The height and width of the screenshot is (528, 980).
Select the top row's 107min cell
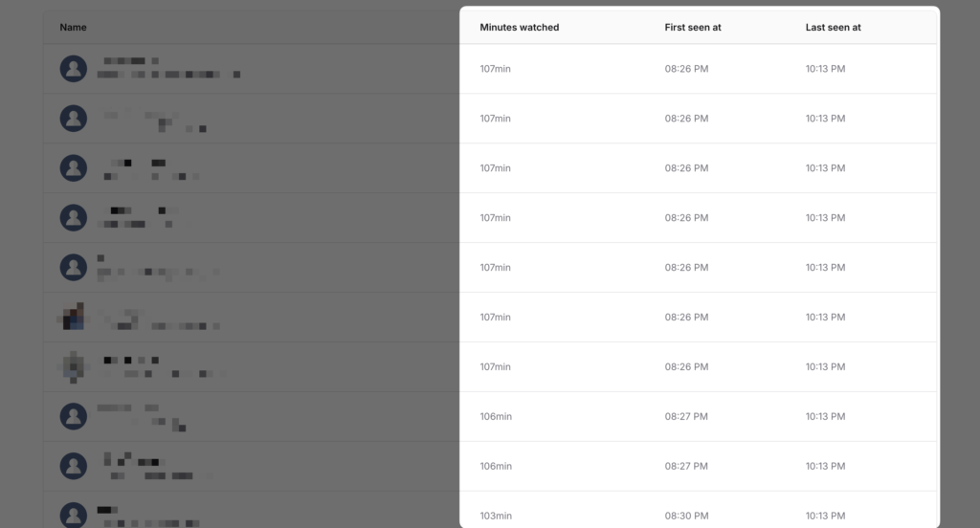pyautogui.click(x=495, y=69)
